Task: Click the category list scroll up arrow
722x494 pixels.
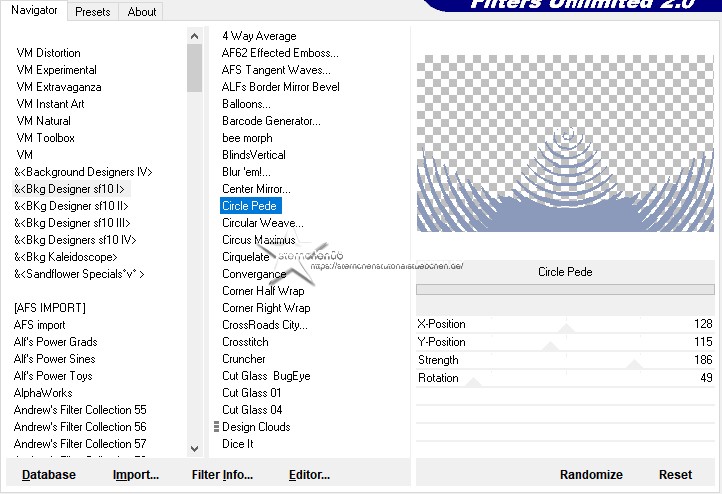Action: [x=194, y=36]
